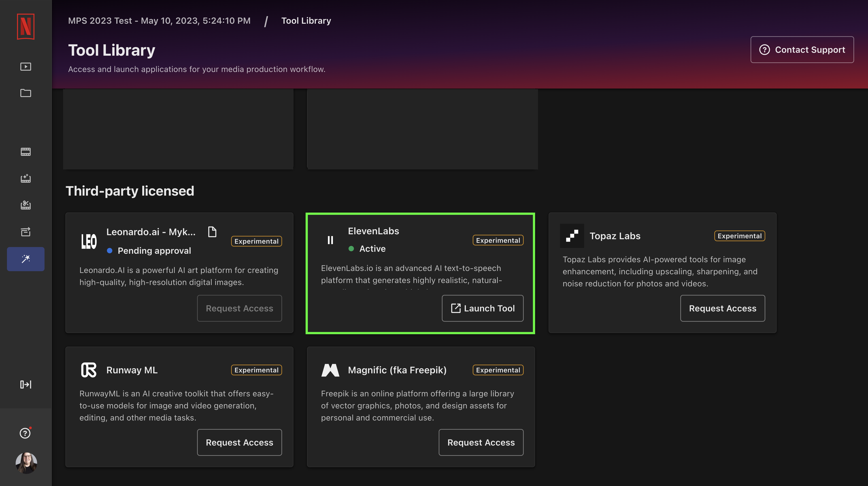Screen dimensions: 868x486
Task: Click the ElevenLabs pause-bars logo
Action: pyautogui.click(x=330, y=240)
